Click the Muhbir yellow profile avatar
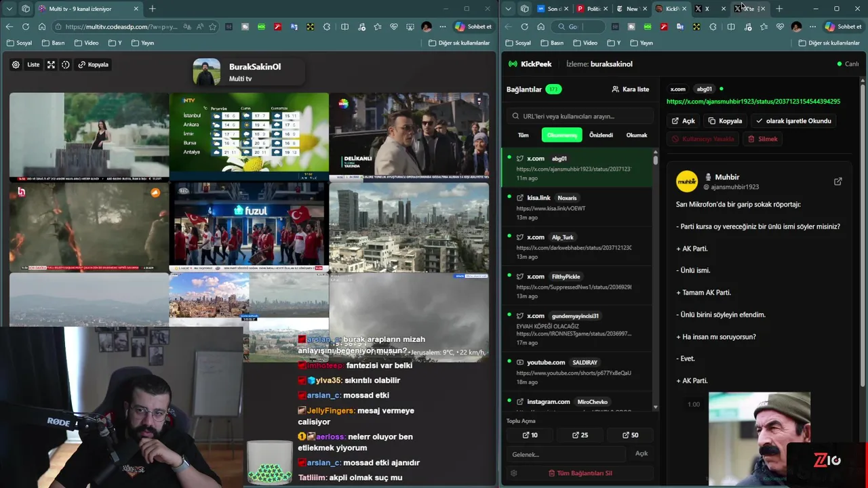868x488 pixels. [x=687, y=181]
